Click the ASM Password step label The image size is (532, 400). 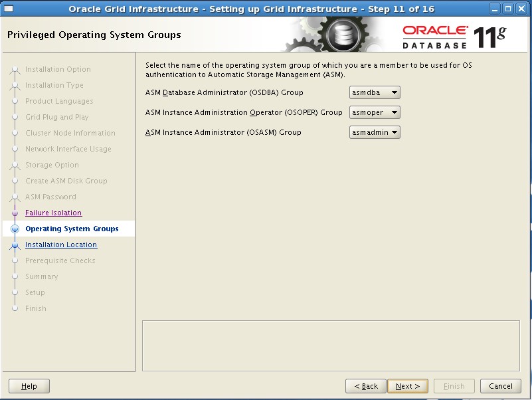click(x=51, y=197)
